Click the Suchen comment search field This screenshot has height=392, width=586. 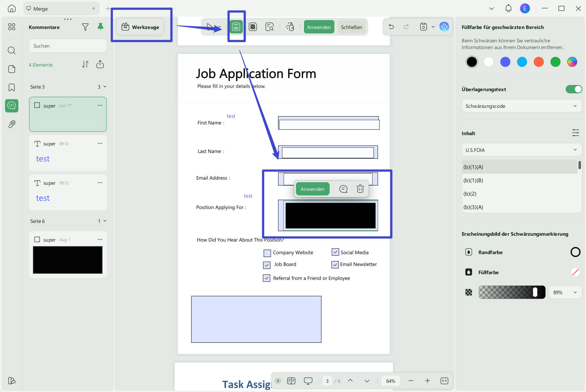coord(68,46)
